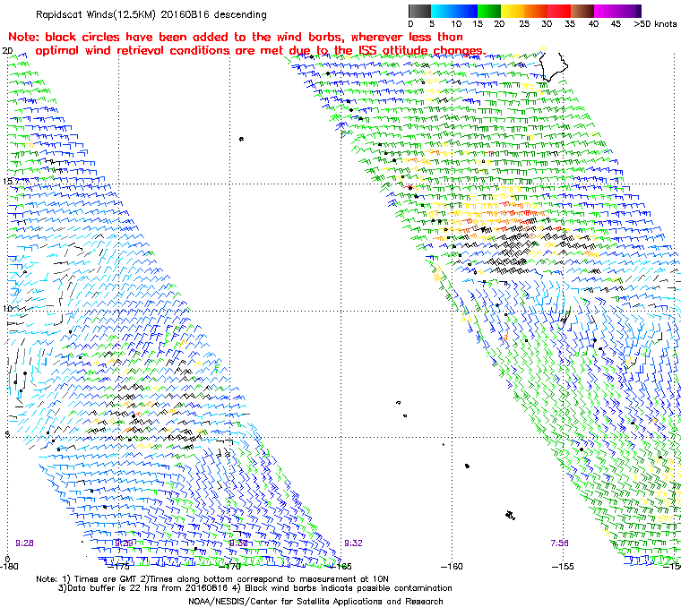Click the longitude "-160" axis label
The width and height of the screenshot is (681, 616).
tap(452, 567)
